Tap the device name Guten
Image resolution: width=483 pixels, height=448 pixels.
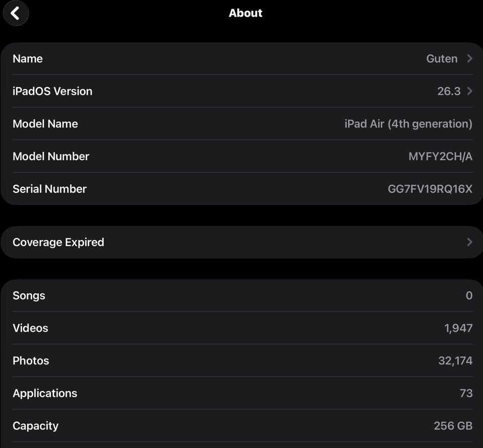(442, 59)
